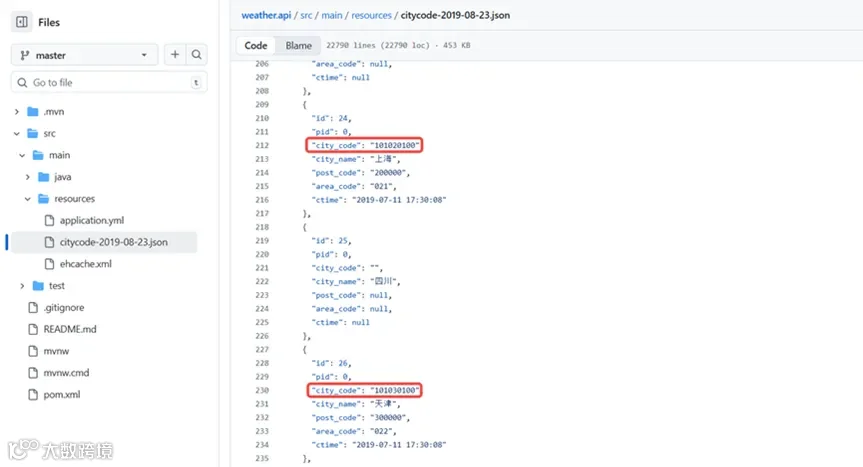Image resolution: width=863 pixels, height=467 pixels.
Task: Click the 22790 lines file info text
Action: pos(398,46)
